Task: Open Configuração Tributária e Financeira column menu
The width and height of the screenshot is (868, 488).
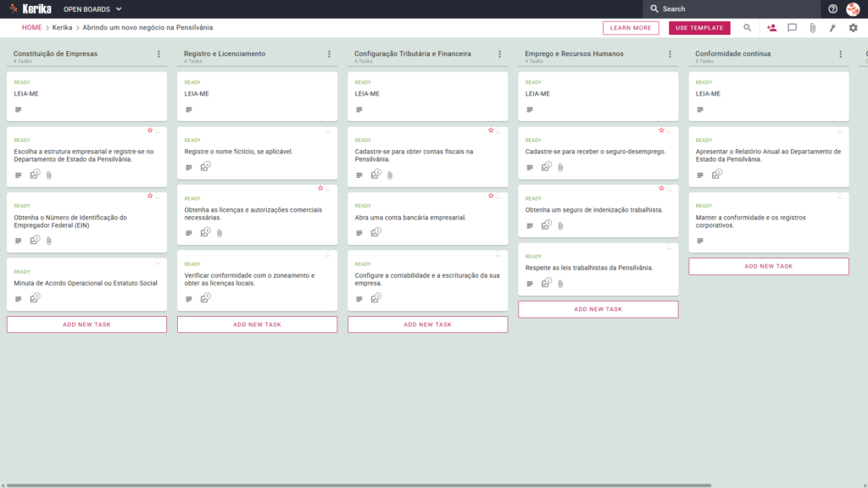Action: pyautogui.click(x=500, y=54)
